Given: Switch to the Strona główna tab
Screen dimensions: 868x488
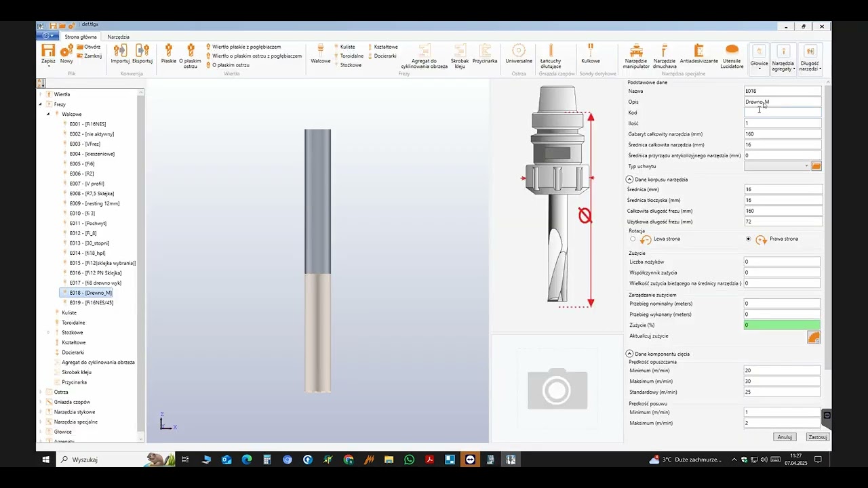Looking at the screenshot, I should click(81, 37).
